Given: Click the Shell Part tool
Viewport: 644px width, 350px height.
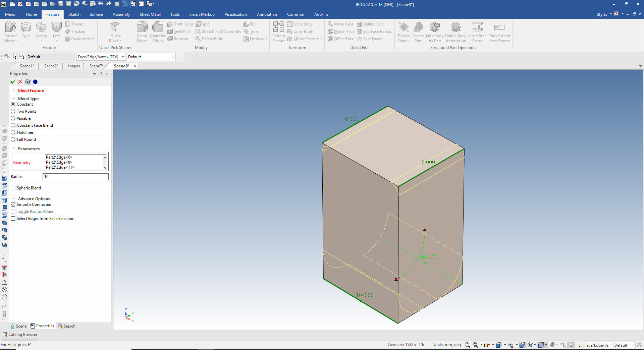Looking at the screenshot, I should click(179, 32).
